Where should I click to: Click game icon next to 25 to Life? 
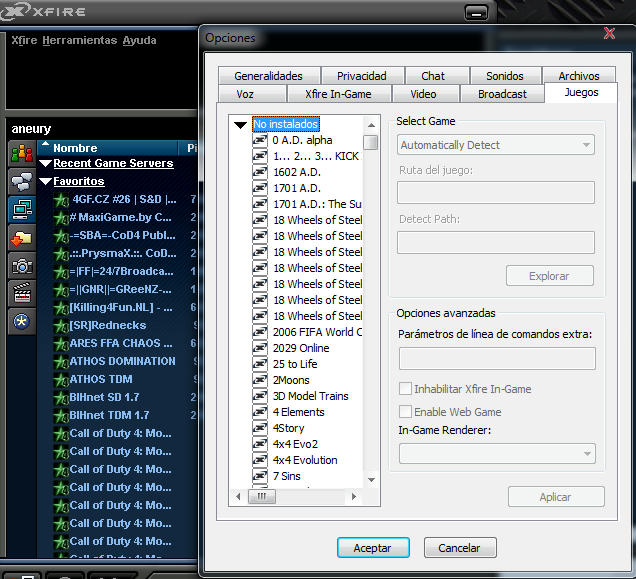260,364
